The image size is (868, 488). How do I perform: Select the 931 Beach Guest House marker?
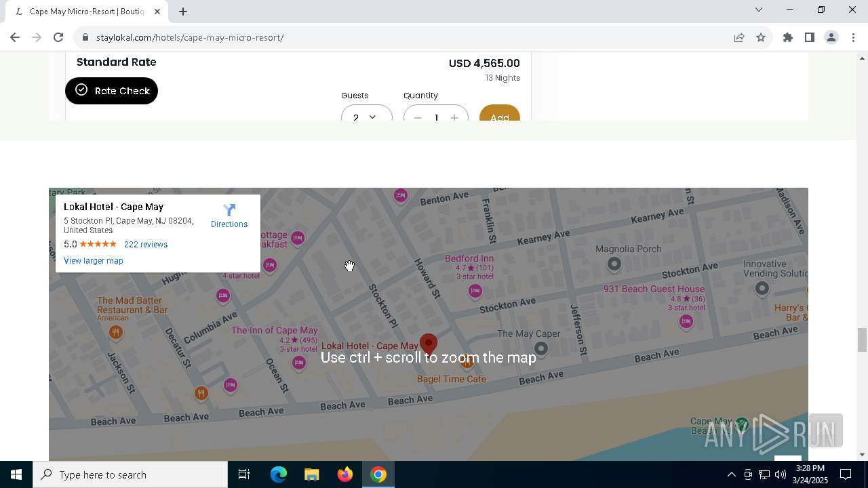686,321
